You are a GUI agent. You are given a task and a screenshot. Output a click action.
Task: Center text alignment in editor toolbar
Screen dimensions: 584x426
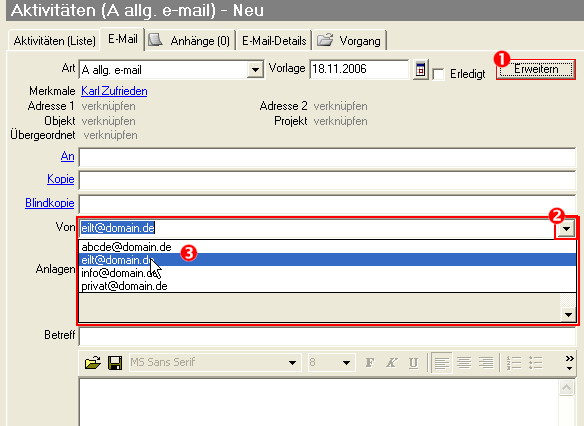(464, 362)
